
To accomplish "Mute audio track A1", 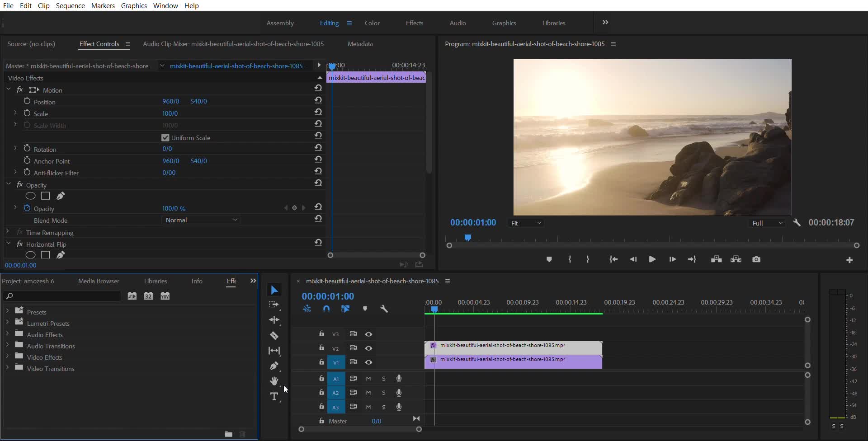I will click(x=368, y=379).
